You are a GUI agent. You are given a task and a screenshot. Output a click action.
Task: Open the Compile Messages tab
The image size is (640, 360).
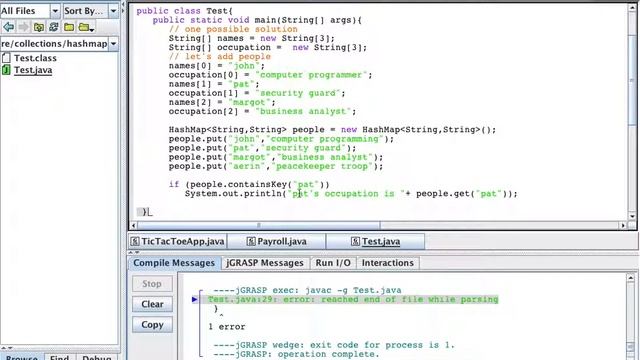tap(174, 263)
